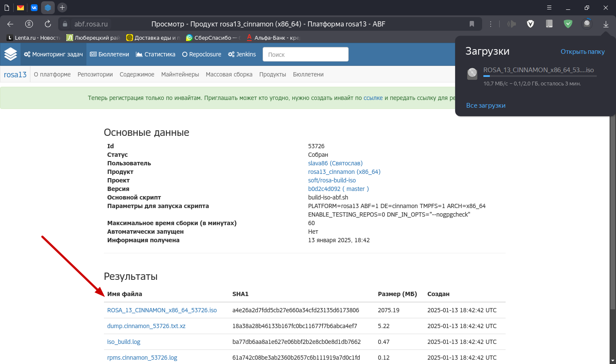
Task: Click the ISO download progress bar
Action: click(x=539, y=76)
